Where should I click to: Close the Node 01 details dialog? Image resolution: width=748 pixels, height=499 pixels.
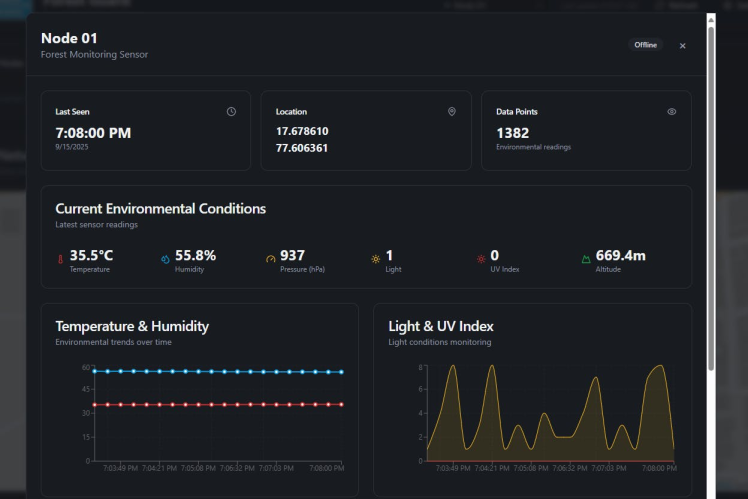(x=682, y=45)
